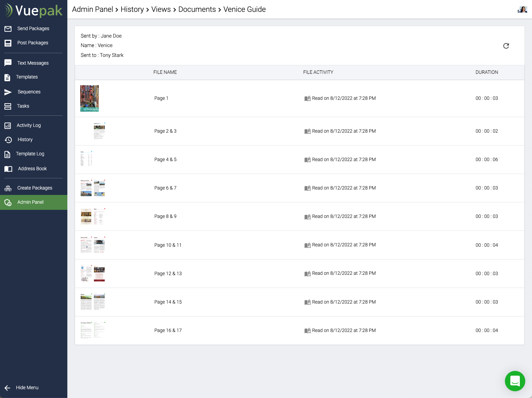This screenshot has width=532, height=398.
Task: Click the Text Messages speech bubble icon
Action: click(x=8, y=63)
